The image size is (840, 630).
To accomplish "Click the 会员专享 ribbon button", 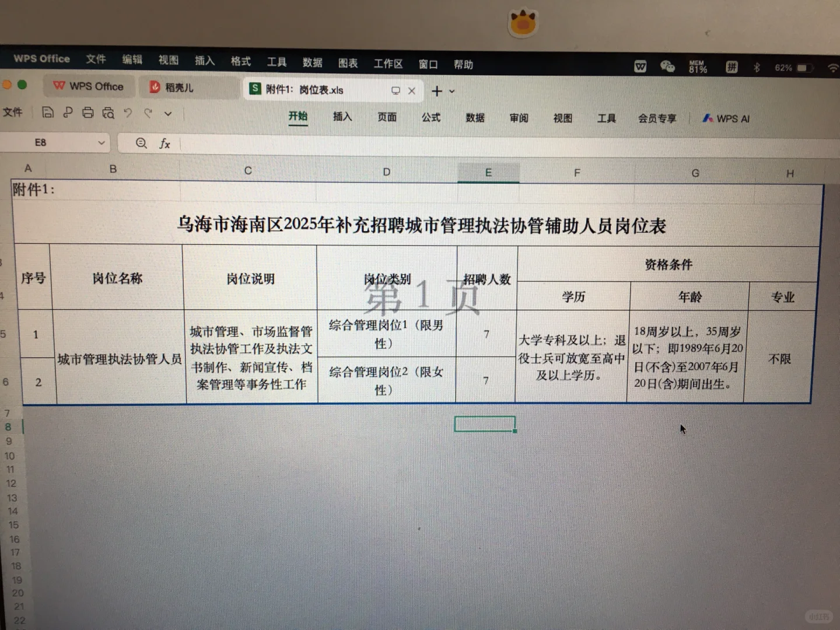I will (x=657, y=118).
